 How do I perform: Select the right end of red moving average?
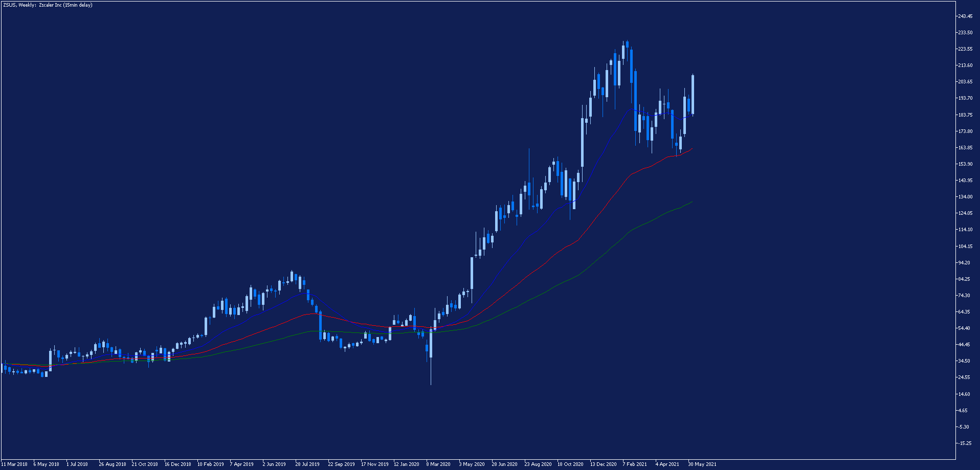pyautogui.click(x=692, y=149)
